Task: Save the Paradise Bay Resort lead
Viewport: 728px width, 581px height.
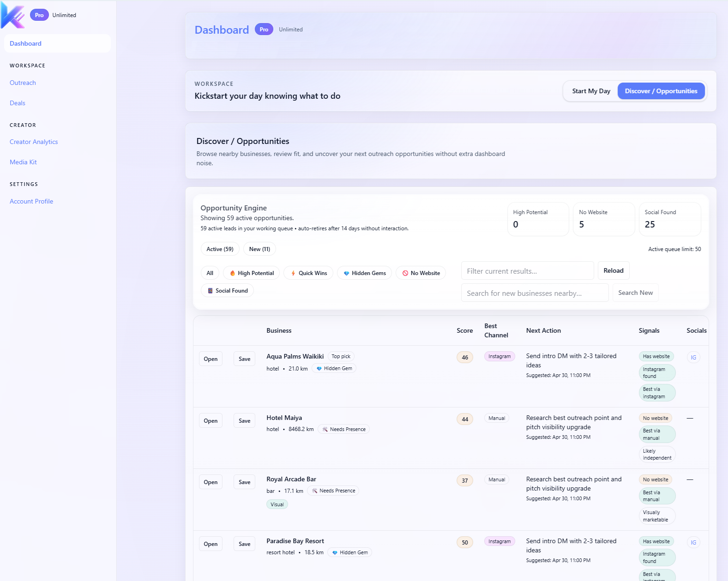Action: click(x=244, y=544)
